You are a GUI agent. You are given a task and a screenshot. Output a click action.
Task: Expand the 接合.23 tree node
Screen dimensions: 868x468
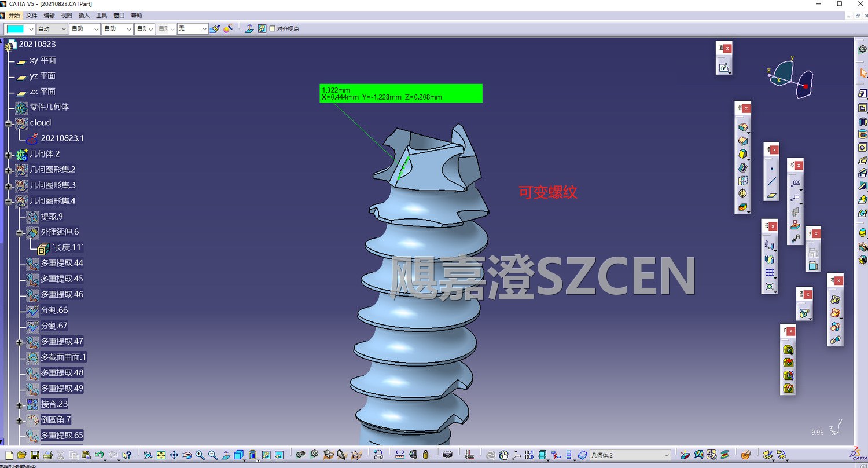(x=20, y=404)
